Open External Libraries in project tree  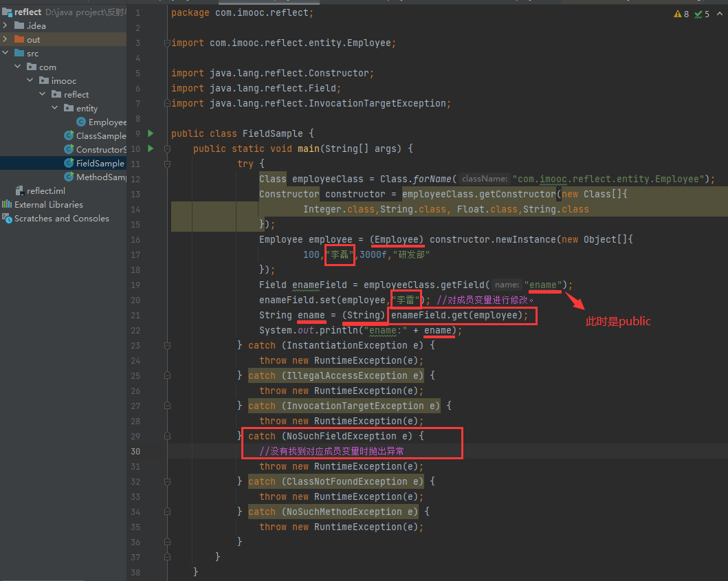pos(48,204)
